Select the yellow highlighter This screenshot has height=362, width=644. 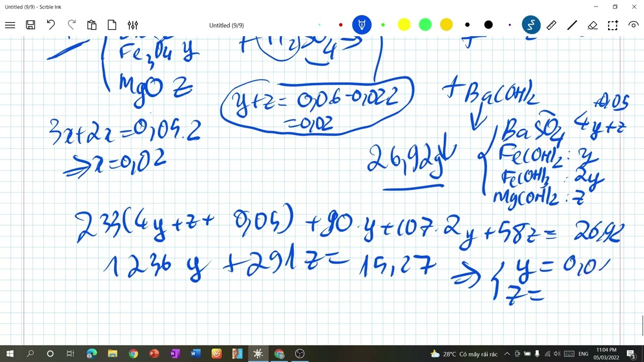404,25
